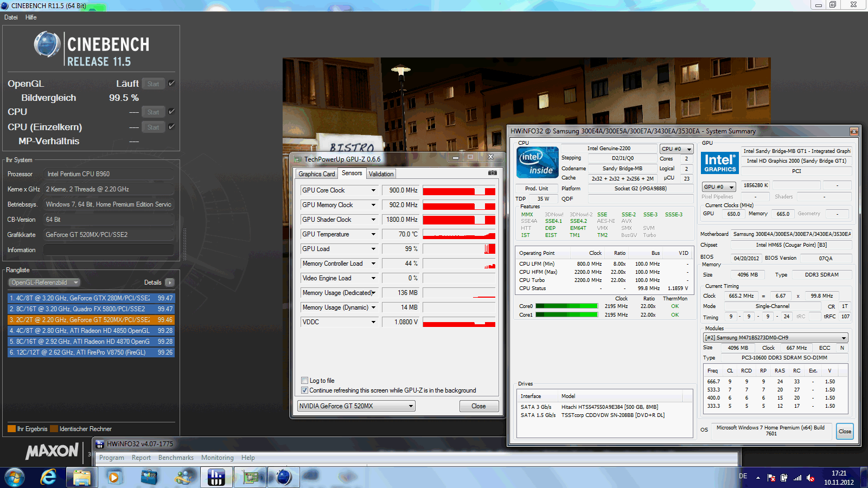Uncheck Continue refreshing in background
The image size is (868, 488).
[304, 390]
